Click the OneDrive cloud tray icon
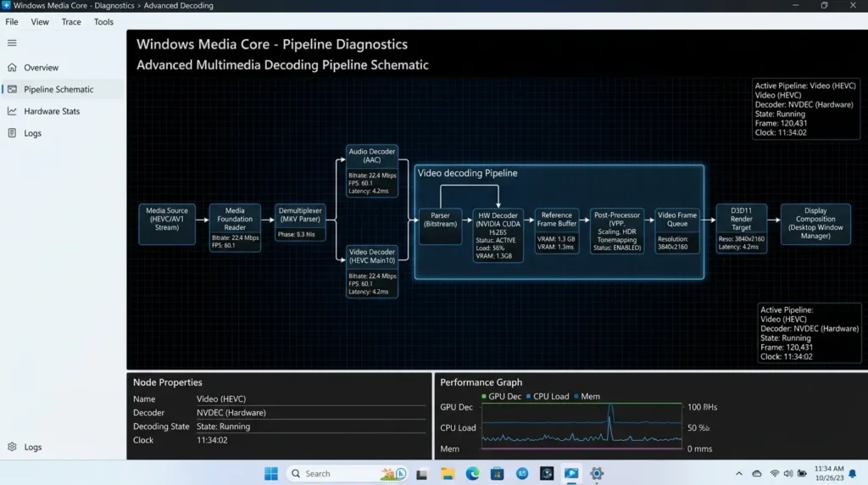868x485 pixels. pos(757,473)
